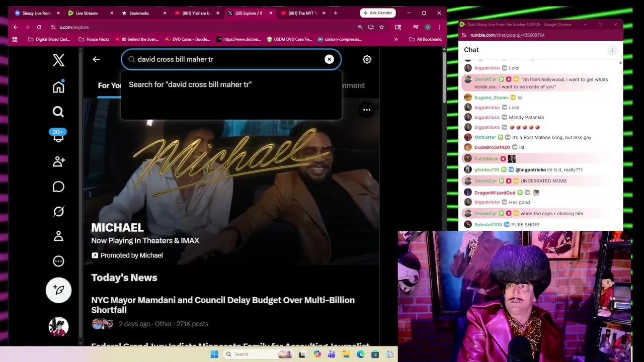Screen dimensions: 644x362
Task: Clear the search text with X button
Action: [329, 59]
